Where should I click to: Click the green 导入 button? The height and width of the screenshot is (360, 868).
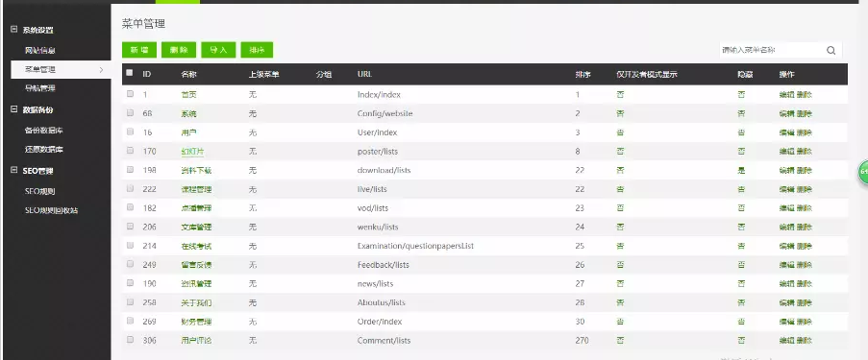coord(218,50)
